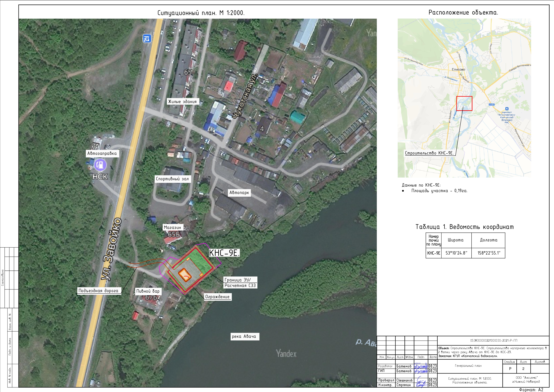Screen dimensions: 554x392
Task: Click the orange pump station building symbol
Action: tap(185, 275)
